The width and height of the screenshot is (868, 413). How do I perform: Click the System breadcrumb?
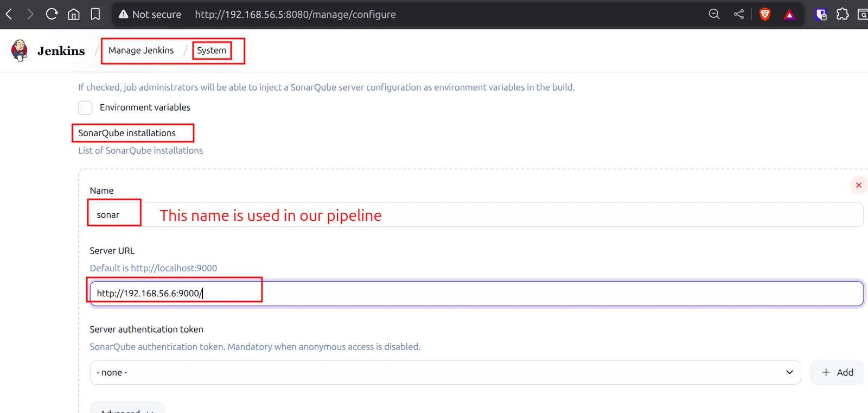[x=212, y=50]
